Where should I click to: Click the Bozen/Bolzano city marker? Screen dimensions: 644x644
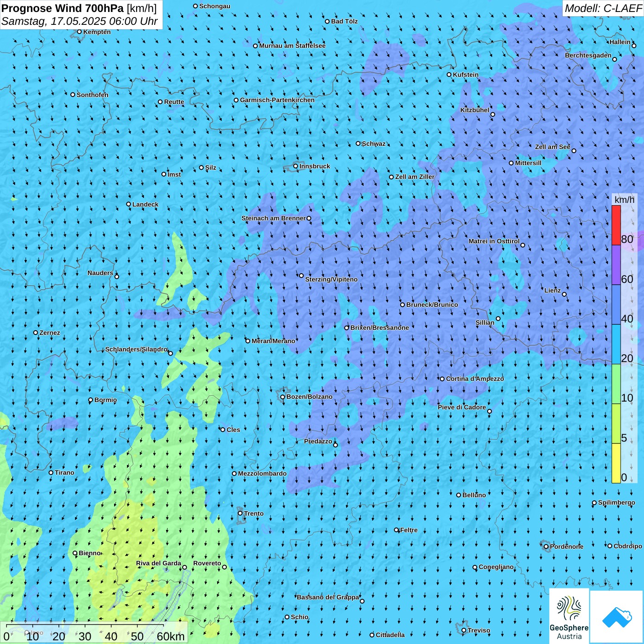[282, 397]
